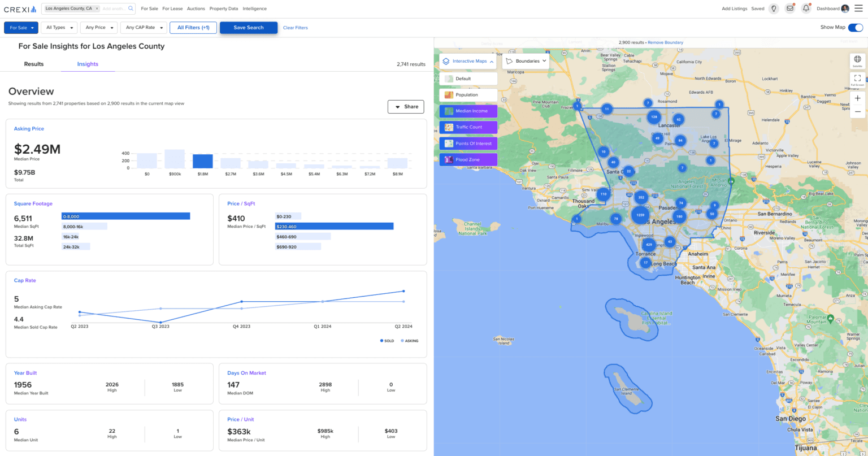The width and height of the screenshot is (868, 456).
Task: Zoom out using the map minus icon
Action: tap(857, 111)
